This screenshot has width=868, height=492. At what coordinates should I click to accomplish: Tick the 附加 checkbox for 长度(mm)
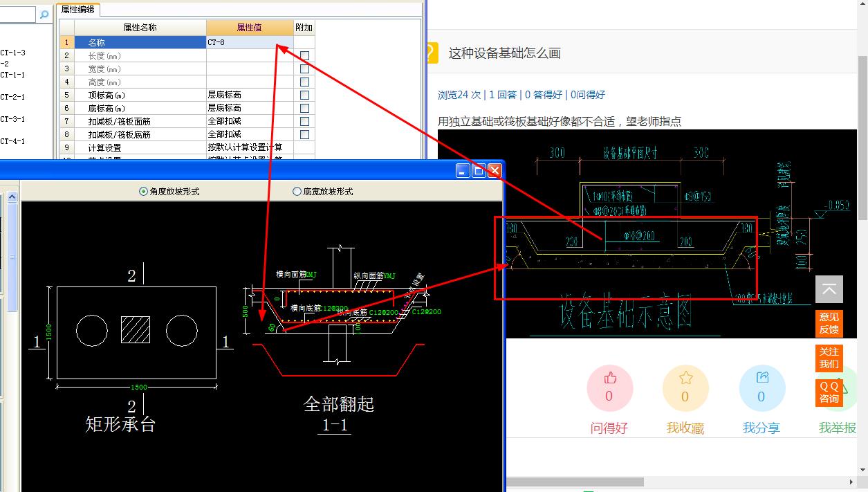click(x=304, y=55)
